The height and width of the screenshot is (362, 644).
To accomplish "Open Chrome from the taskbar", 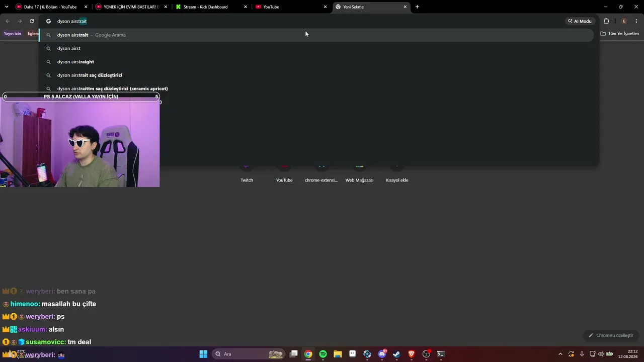I will coord(308,354).
